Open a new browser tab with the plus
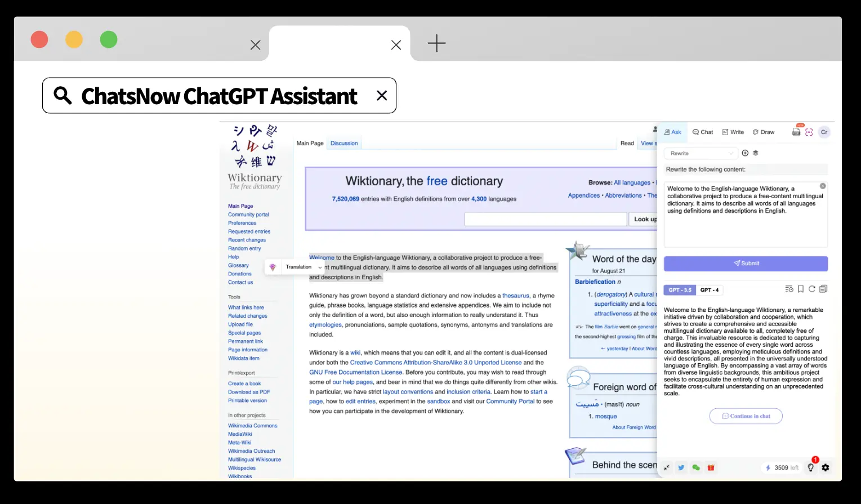The width and height of the screenshot is (861, 504). tap(436, 43)
